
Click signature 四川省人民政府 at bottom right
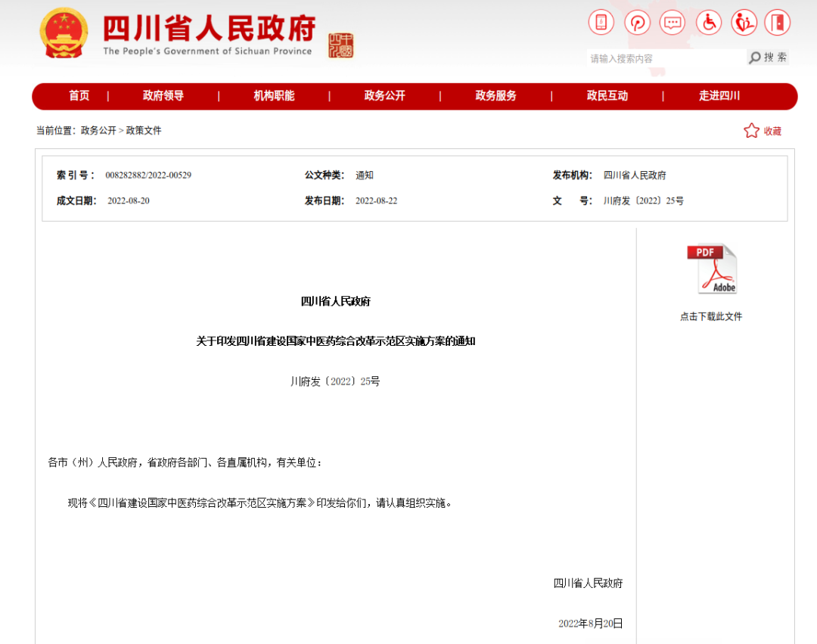pos(589,583)
